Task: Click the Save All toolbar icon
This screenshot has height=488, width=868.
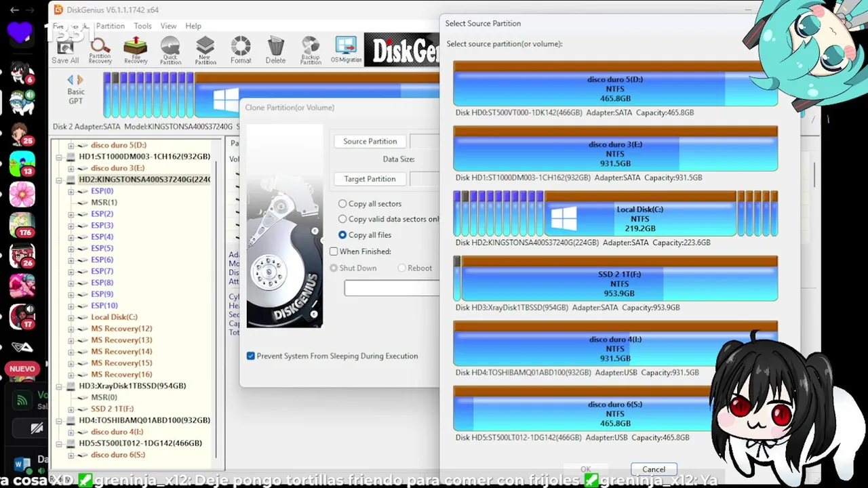Action: [65, 50]
